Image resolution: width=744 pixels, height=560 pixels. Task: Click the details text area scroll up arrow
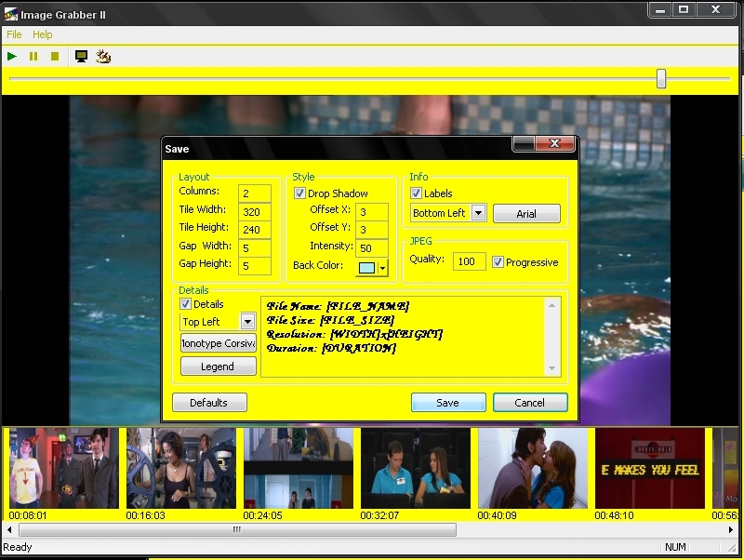coord(551,305)
